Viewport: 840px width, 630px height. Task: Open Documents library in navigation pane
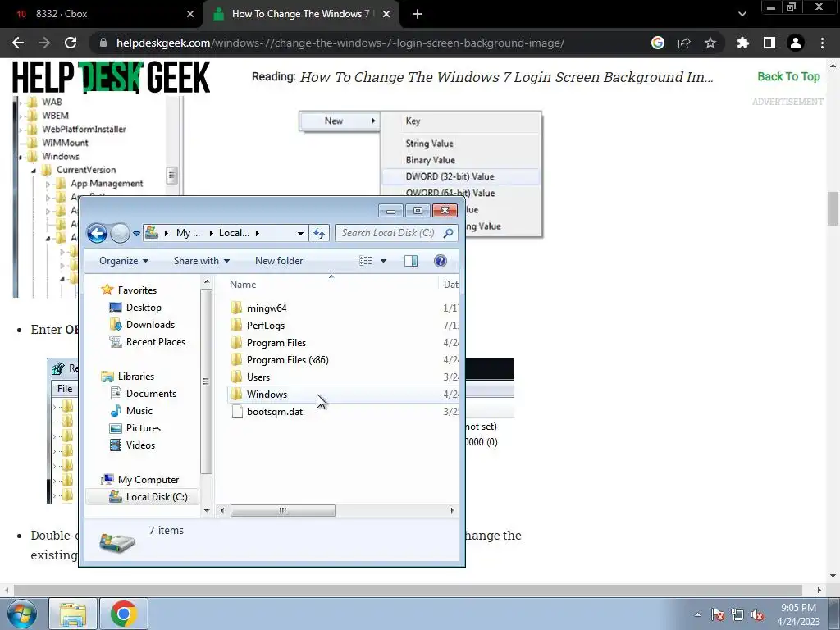(143, 393)
